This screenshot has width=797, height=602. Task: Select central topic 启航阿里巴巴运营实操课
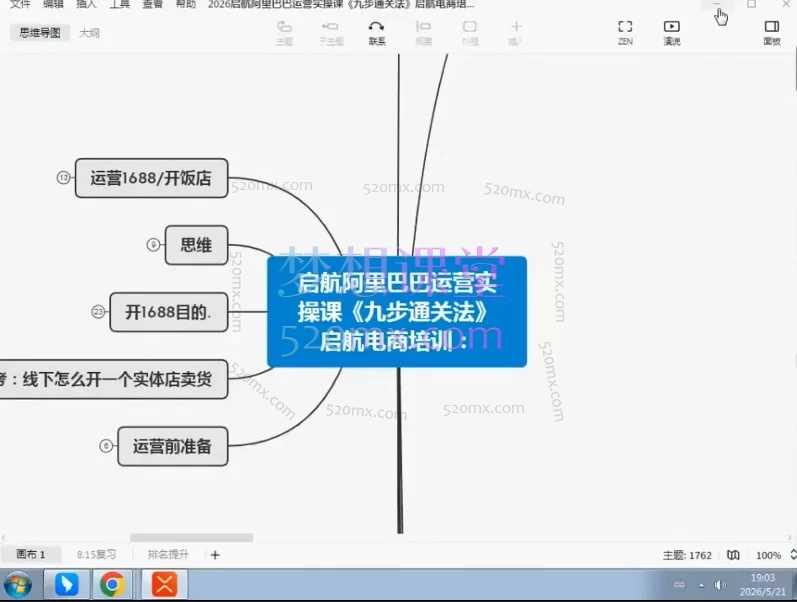[x=397, y=312]
